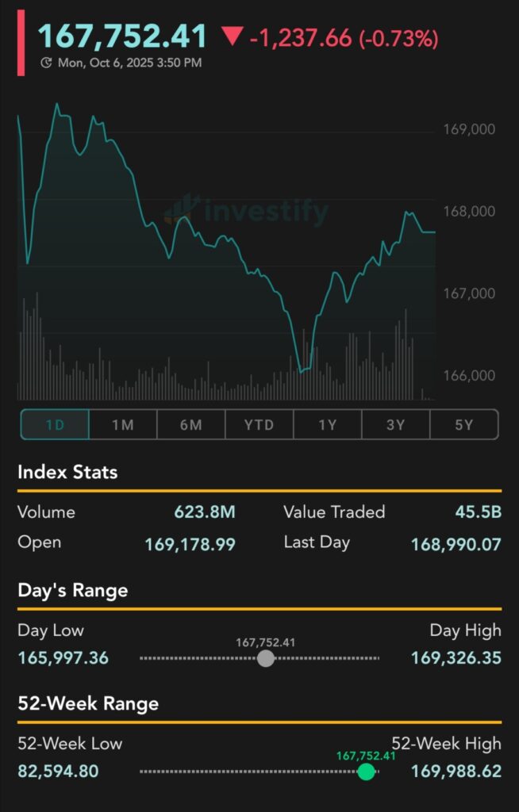Screen dimensions: 519x812
Task: Click the green 52-Week Range slider marker
Action: click(366, 772)
